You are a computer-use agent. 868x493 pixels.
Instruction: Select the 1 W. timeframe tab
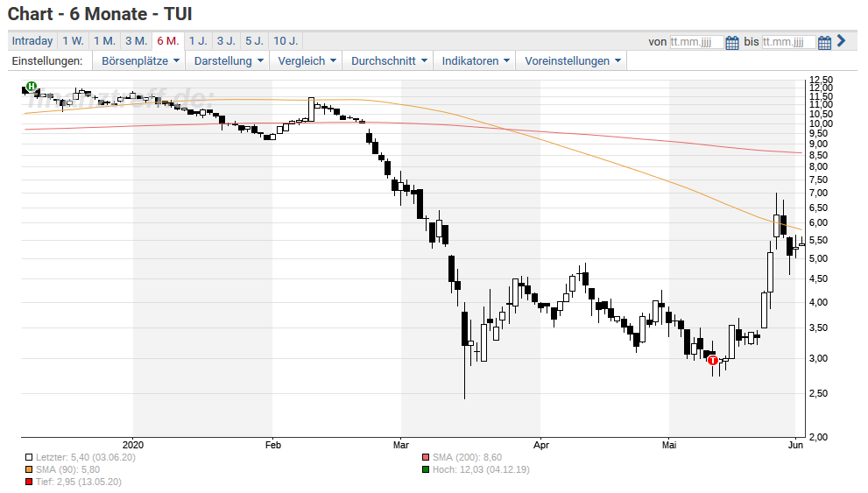[73, 41]
